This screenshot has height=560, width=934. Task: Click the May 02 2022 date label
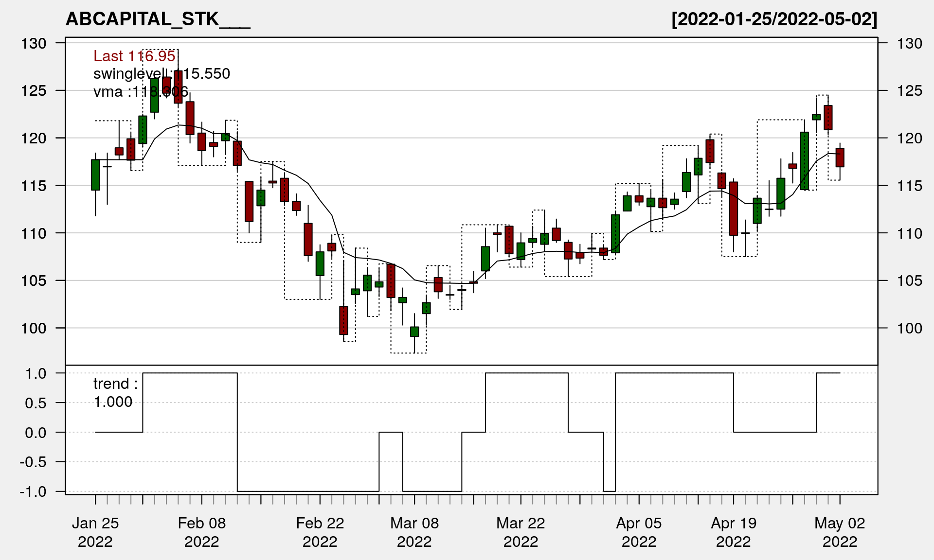click(840, 532)
